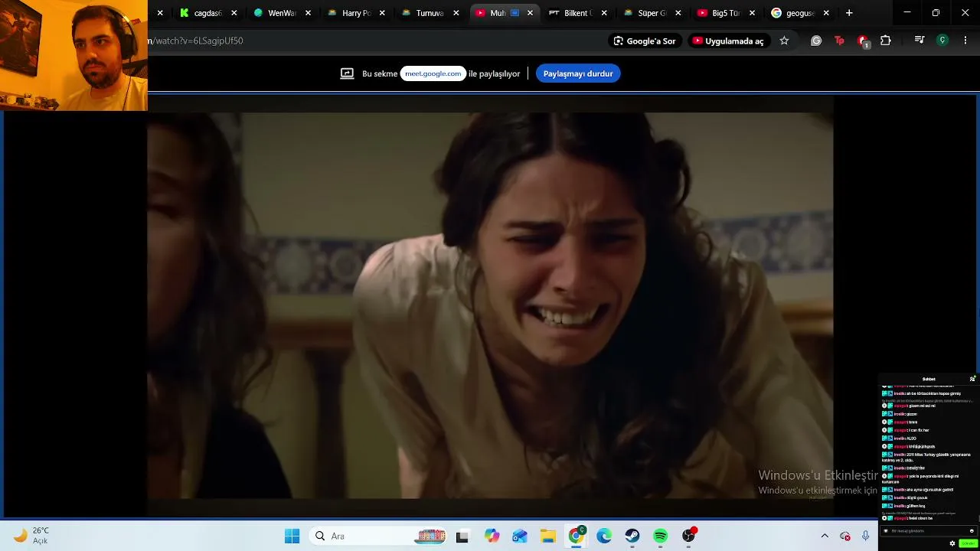Image resolution: width=980 pixels, height=551 pixels.
Task: Open OBS Studio from the taskbar
Action: pos(689,536)
